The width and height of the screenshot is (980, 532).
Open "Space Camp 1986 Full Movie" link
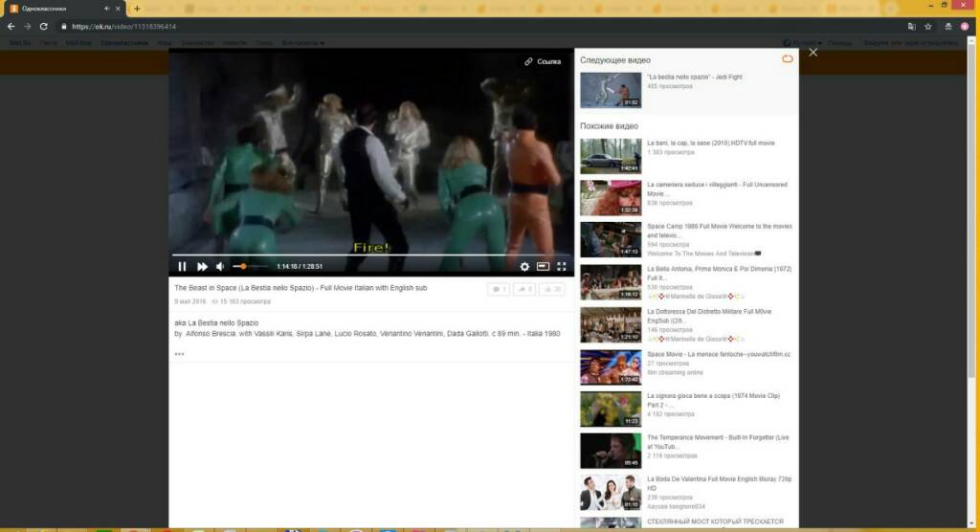pyautogui.click(x=719, y=227)
